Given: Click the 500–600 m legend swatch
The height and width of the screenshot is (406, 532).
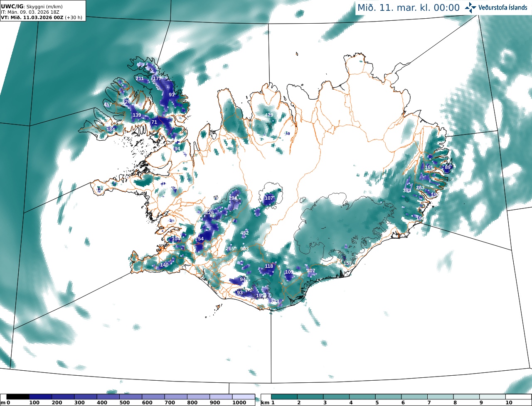Looking at the screenshot, I should (x=131, y=397).
